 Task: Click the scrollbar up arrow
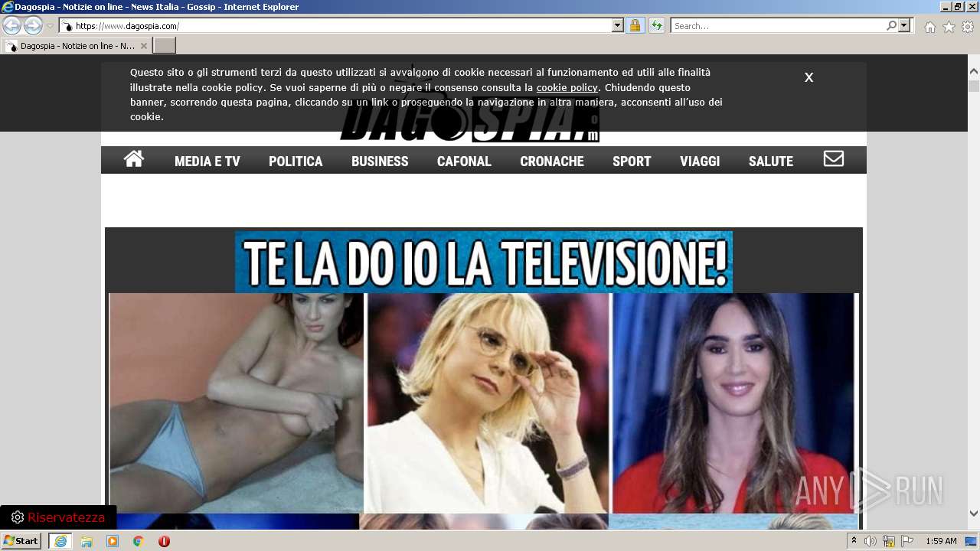974,71
